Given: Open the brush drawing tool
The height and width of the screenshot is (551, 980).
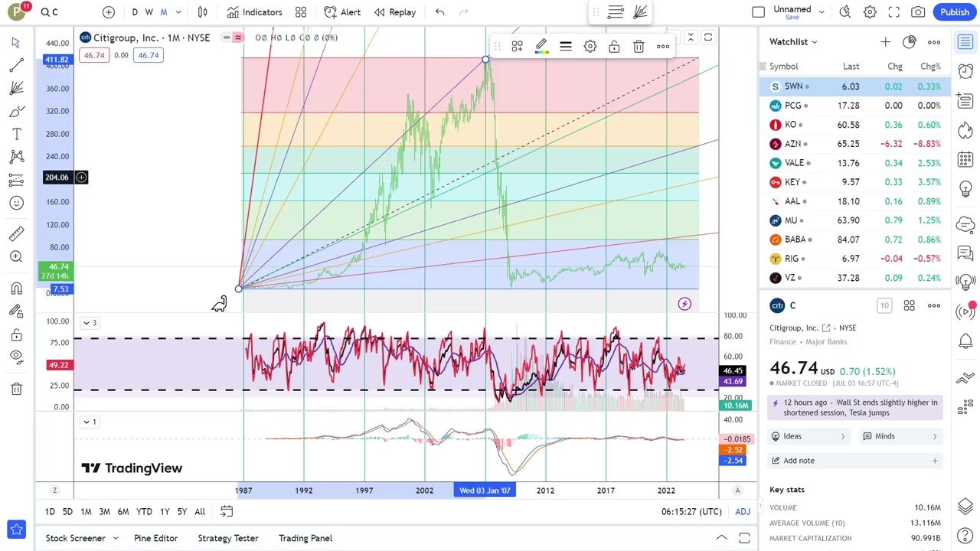Looking at the screenshot, I should tap(16, 112).
